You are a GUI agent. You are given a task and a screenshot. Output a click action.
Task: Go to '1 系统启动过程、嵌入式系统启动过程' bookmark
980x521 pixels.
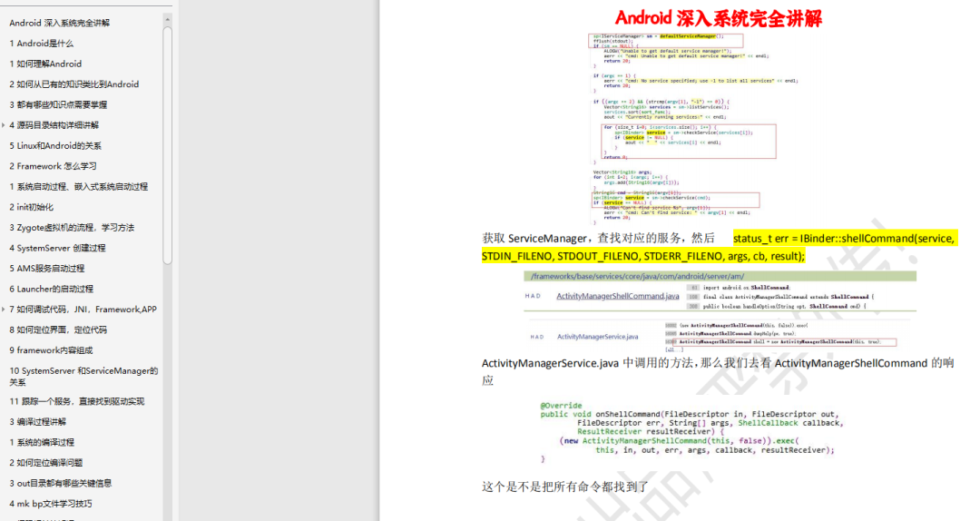(79, 186)
